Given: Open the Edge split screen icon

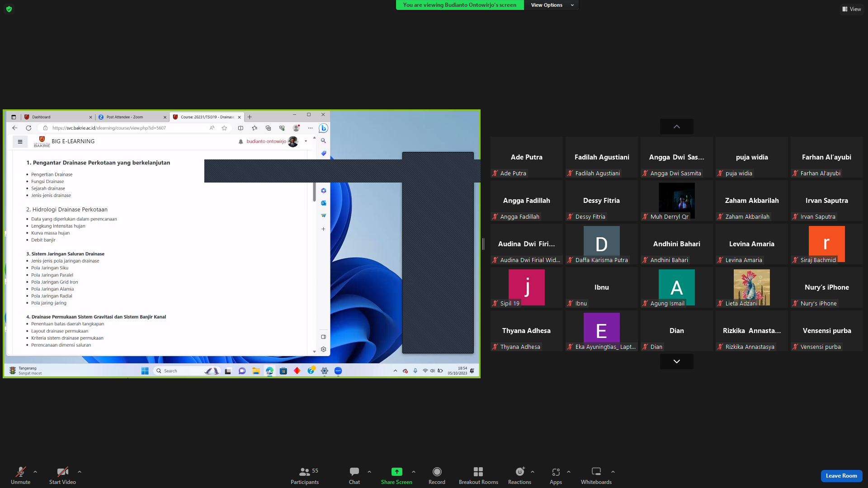Looking at the screenshot, I should tap(241, 128).
